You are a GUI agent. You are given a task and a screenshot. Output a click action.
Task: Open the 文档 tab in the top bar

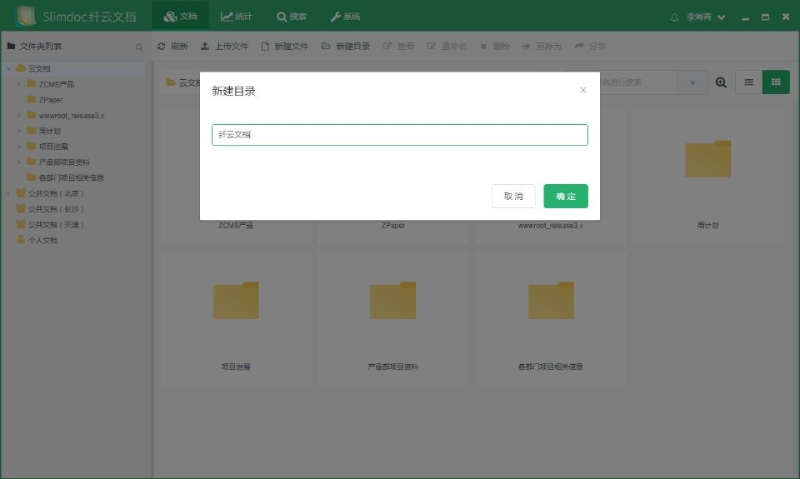point(180,17)
